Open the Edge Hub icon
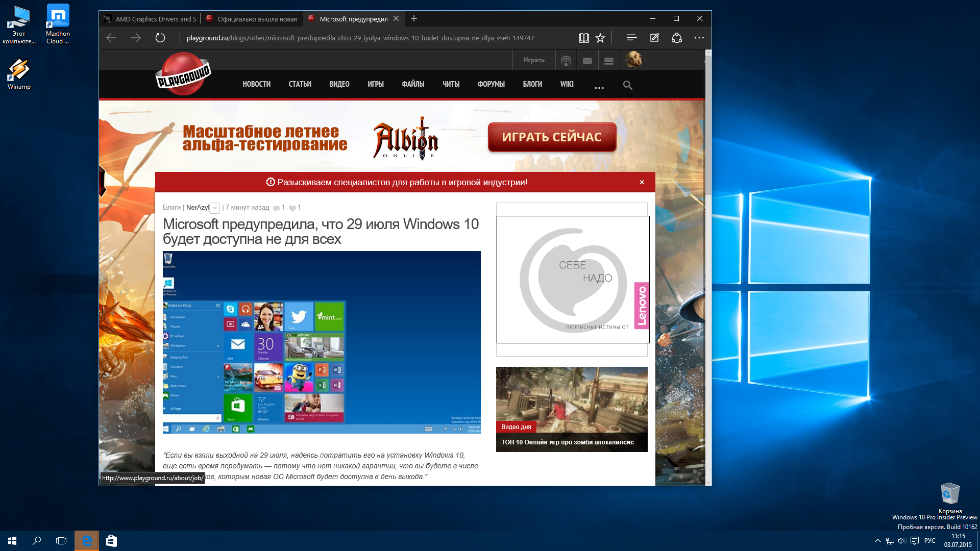The image size is (980, 551). [x=631, y=38]
